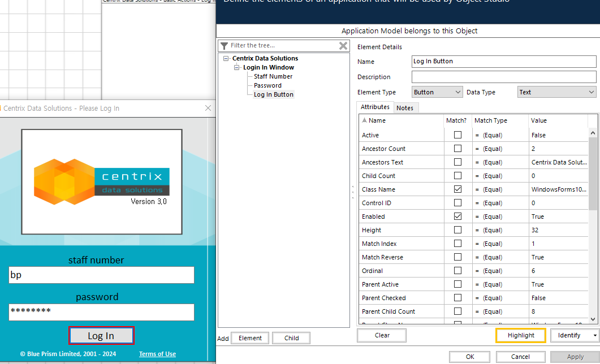The image size is (600, 364).
Task: Toggle Match checkbox for Child Count
Action: (457, 175)
